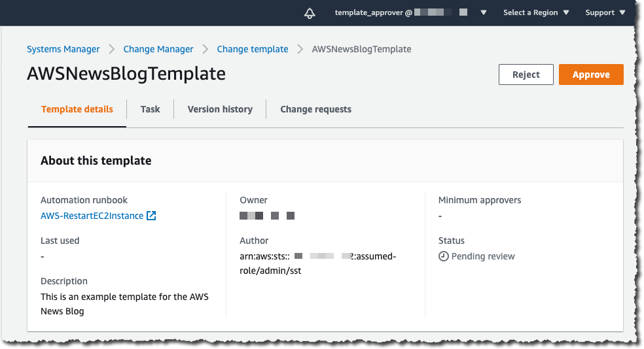Click the external link icon beside AWS-RestartEC2Instance
Screen dimensions: 644x349
point(151,216)
